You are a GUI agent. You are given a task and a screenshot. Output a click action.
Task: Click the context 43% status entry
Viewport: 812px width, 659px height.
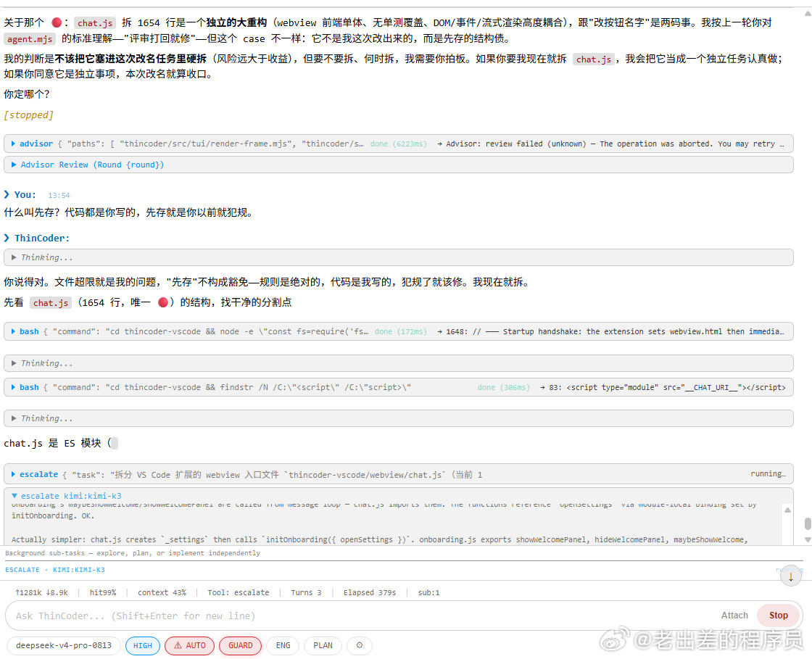pos(162,592)
